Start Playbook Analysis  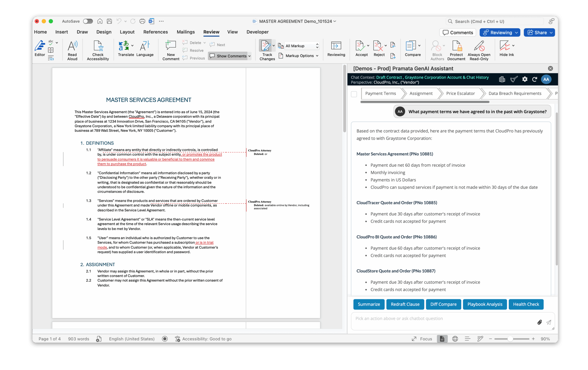pyautogui.click(x=485, y=304)
